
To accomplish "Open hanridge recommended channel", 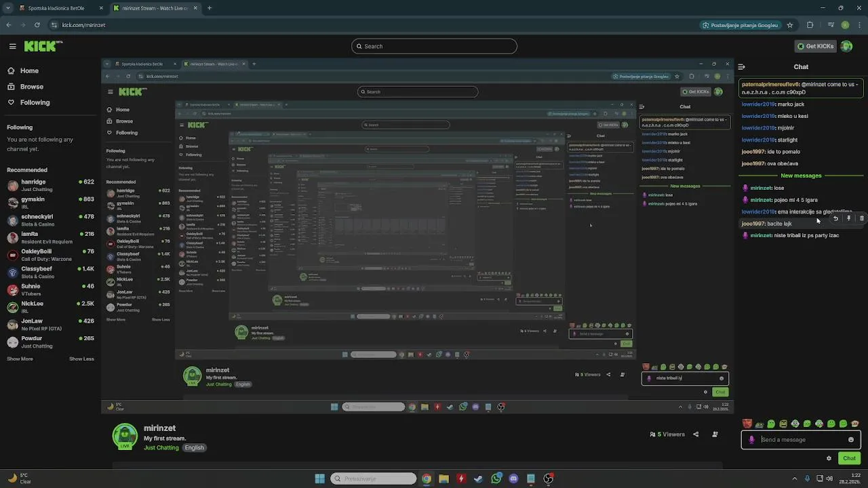I will 50,185.
